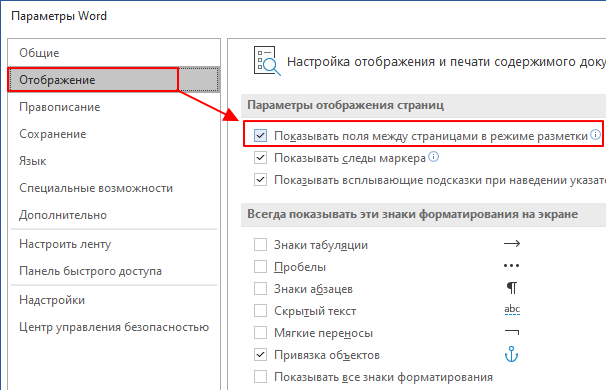The height and width of the screenshot is (390, 606).
Task: Open the Общие category
Action: click(114, 53)
